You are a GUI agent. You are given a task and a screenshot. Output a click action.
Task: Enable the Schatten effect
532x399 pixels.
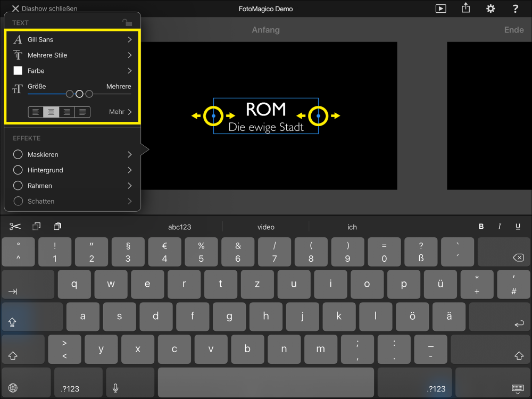pyautogui.click(x=18, y=201)
